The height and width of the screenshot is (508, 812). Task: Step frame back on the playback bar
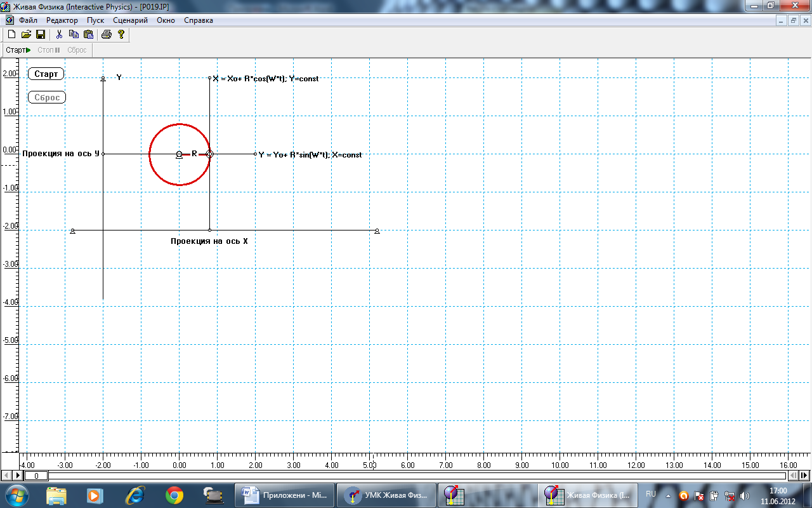tap(6, 475)
